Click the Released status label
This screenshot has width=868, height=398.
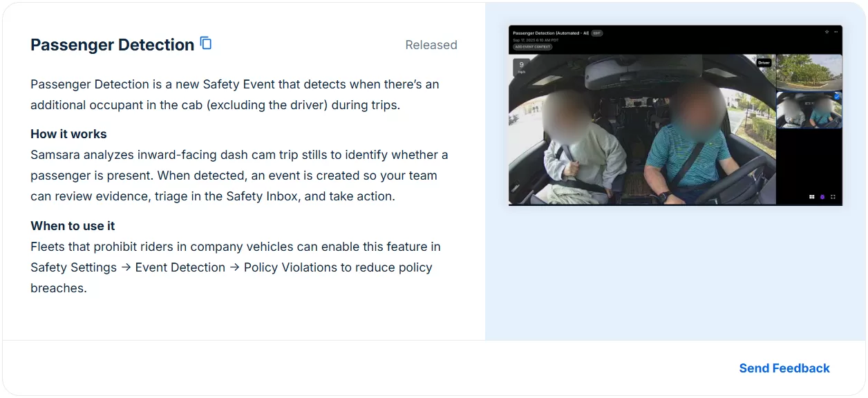click(431, 45)
